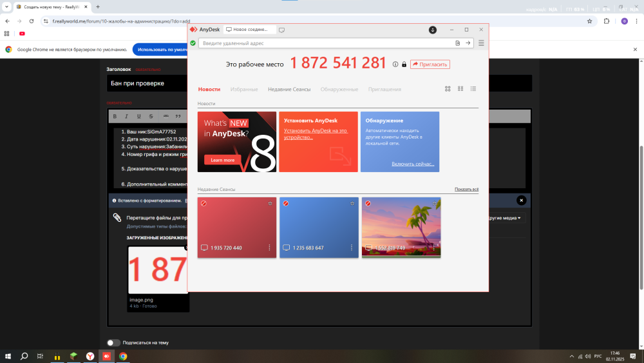
Task: Click the green connection status icon in AnyDesk
Action: click(x=193, y=43)
